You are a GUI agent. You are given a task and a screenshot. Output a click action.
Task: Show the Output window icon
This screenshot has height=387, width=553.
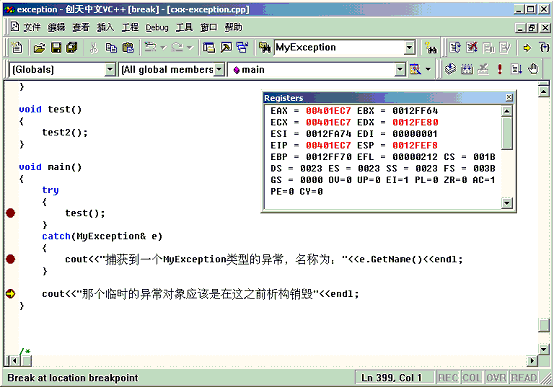point(226,48)
